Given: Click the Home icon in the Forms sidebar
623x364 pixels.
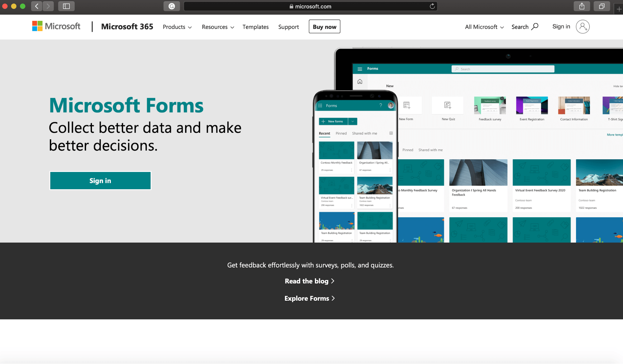Looking at the screenshot, I should coord(360,81).
